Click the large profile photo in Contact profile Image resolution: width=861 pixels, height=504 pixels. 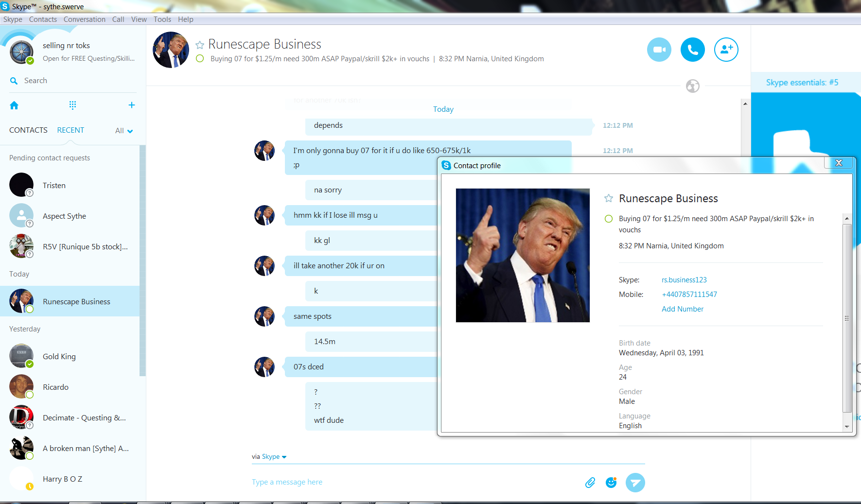[523, 255]
